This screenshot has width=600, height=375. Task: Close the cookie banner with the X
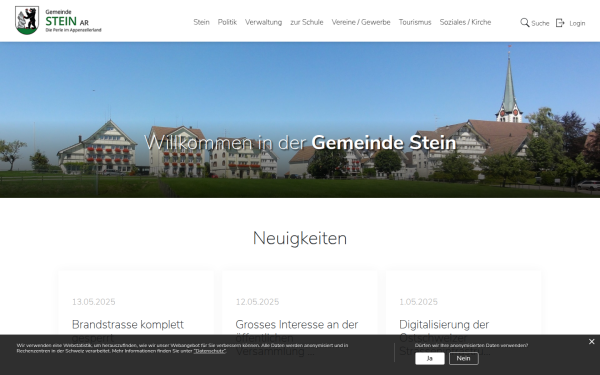tap(592, 341)
